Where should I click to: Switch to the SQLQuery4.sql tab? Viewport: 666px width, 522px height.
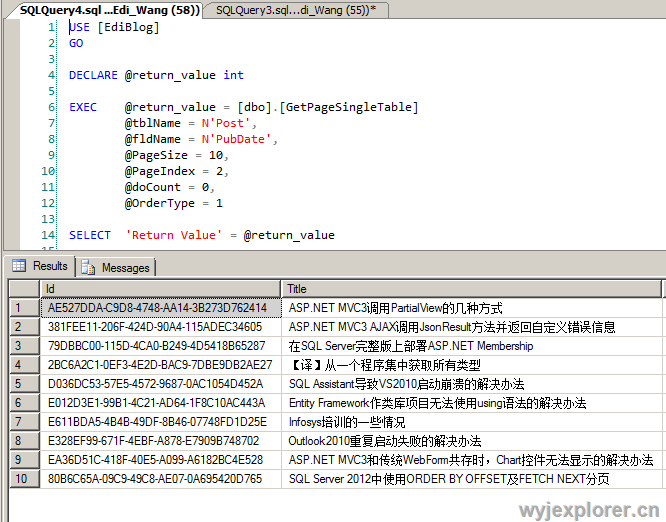point(110,10)
